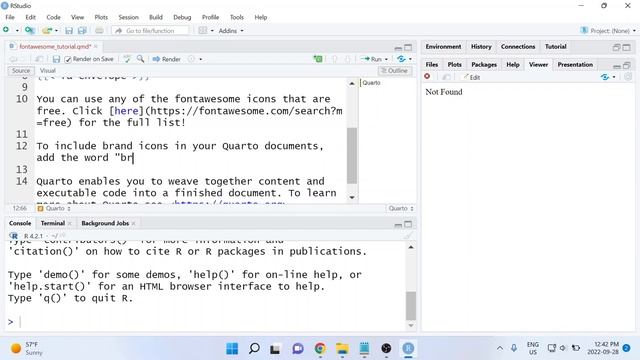Click the Viewer refresh icon

point(628,77)
